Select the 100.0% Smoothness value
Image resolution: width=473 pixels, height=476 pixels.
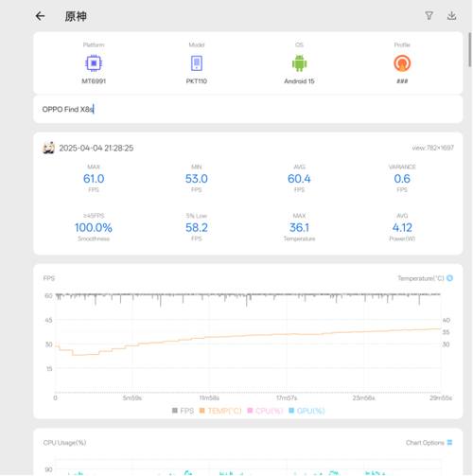click(x=94, y=227)
